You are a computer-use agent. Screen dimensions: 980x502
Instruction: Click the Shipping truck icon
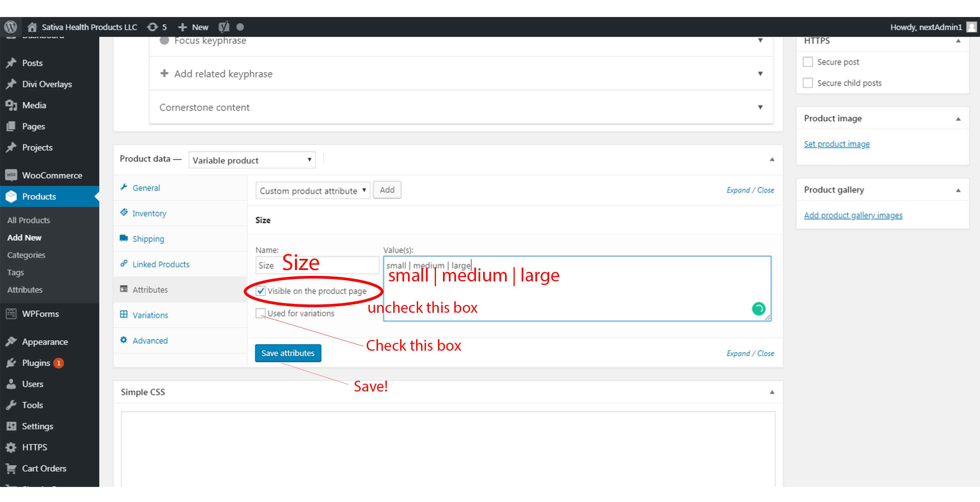pyautogui.click(x=123, y=238)
